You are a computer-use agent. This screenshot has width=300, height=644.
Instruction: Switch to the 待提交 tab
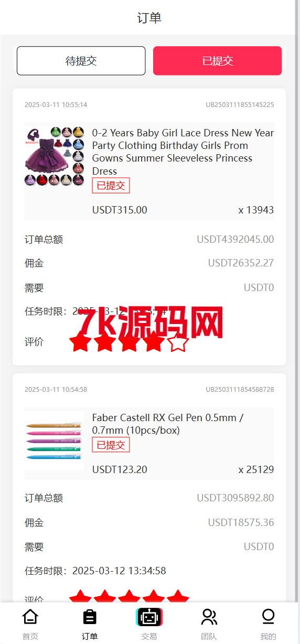tap(81, 61)
